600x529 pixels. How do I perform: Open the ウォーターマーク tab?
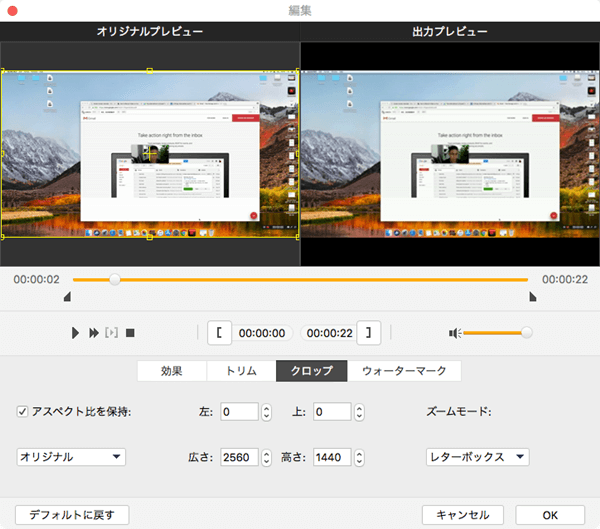[404, 371]
